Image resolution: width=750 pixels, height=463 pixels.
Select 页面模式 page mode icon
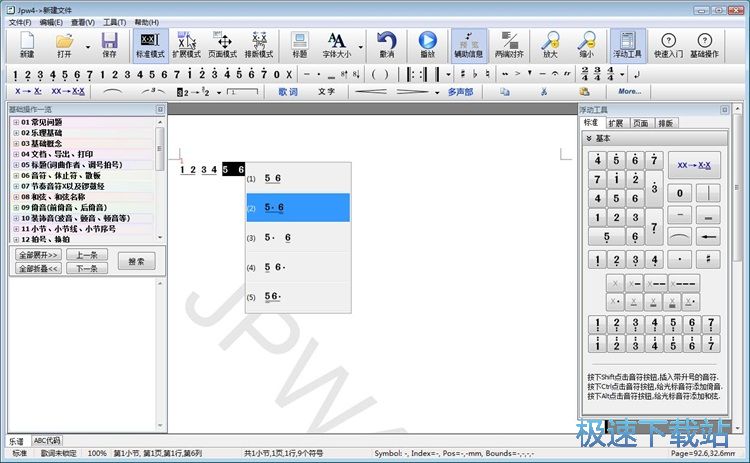tap(221, 44)
